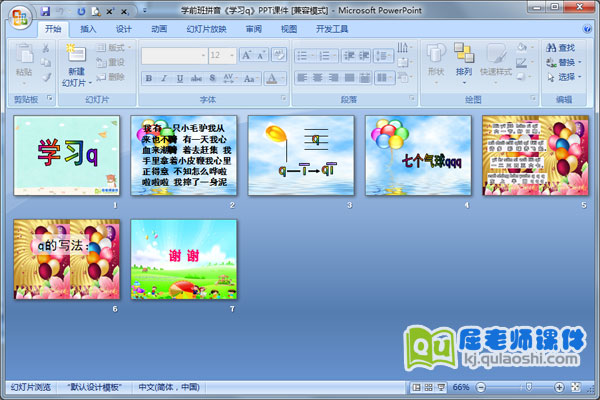This screenshot has width=600, height=400.
Task: Customize the quick access toolbar dropdown arrow
Action: tap(145, 11)
